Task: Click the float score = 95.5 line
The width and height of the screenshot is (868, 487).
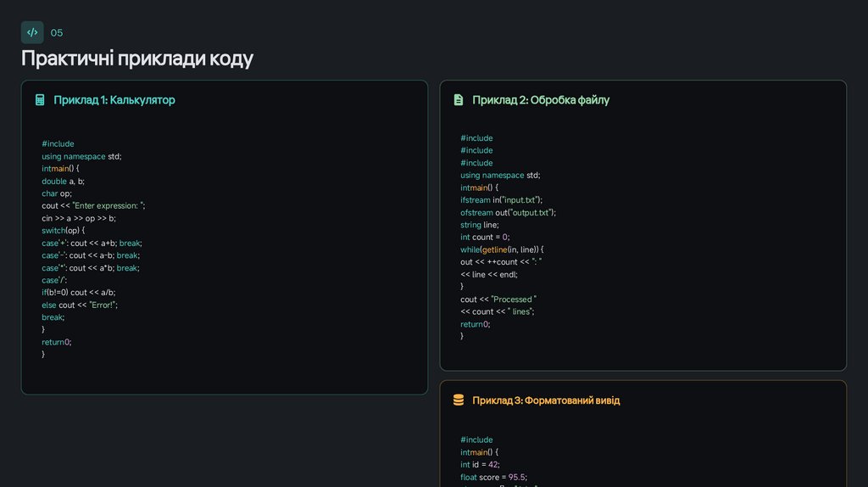Action: [x=493, y=477]
